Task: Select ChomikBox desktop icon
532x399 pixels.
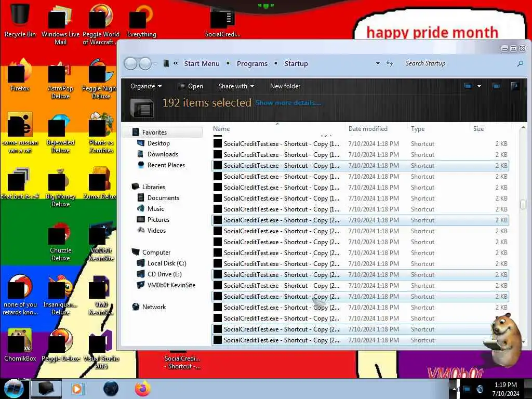Action: coord(20,345)
